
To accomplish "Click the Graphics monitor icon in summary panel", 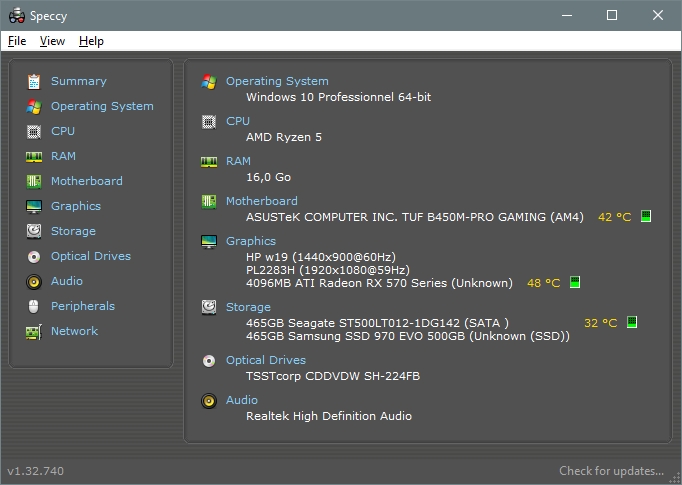I will 209,241.
